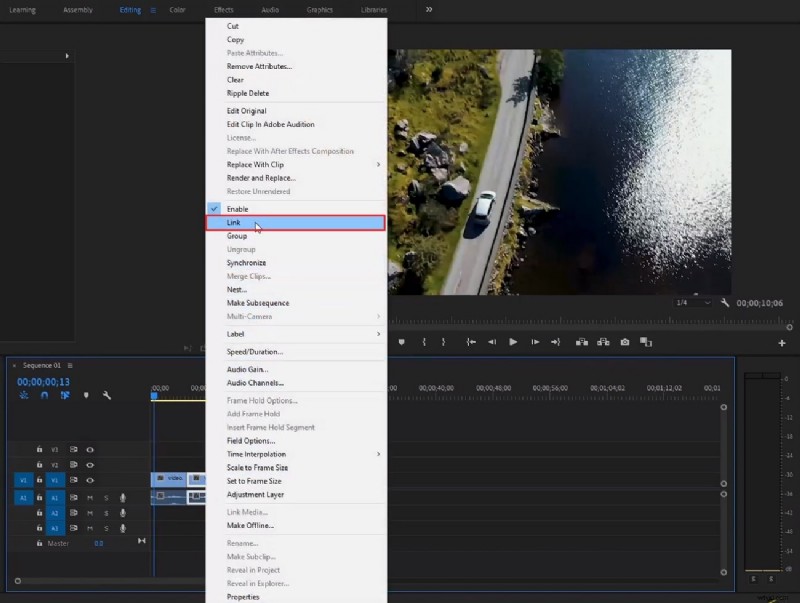
Task: Mute audio track A2 with the M toggle
Action: 89,513
